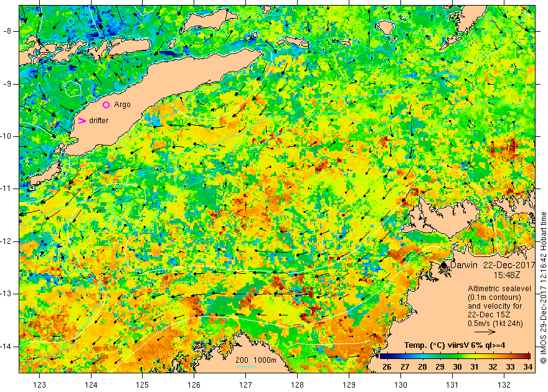Click latitude axis label -13
Image resolution: width=548 pixels, height=392 pixels.
click(6, 294)
